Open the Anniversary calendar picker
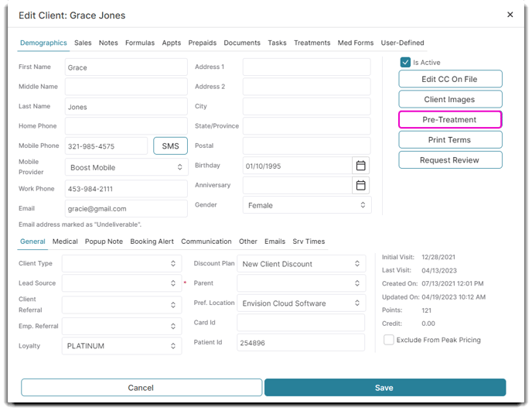532x418 pixels. (x=360, y=186)
